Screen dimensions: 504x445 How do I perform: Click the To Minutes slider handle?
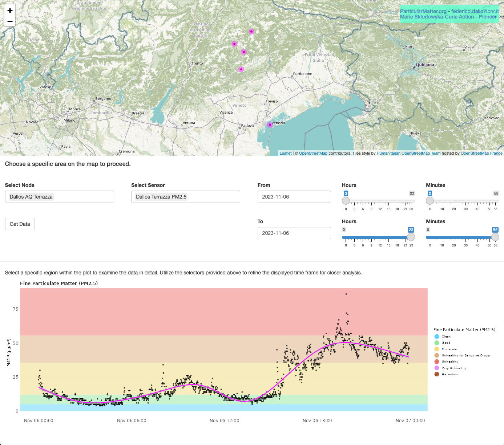point(495,237)
